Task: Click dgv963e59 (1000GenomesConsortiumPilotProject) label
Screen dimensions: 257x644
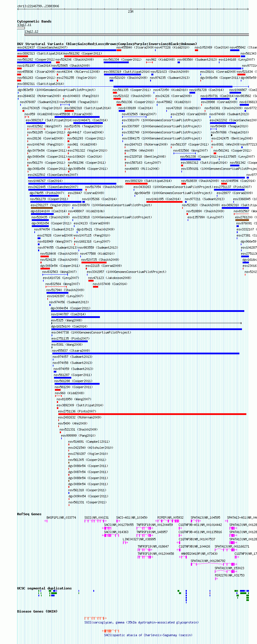Action: click(57, 90)
